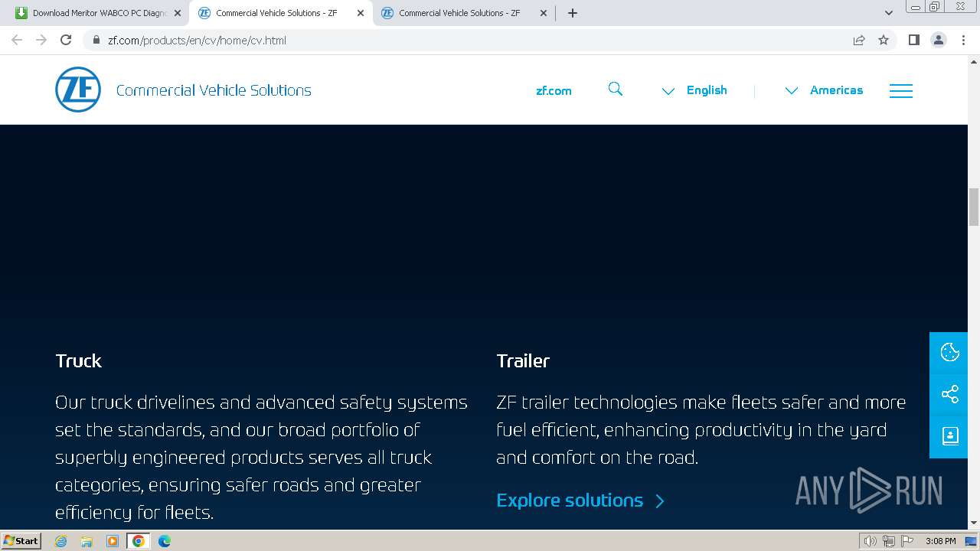Open the Chrome profile avatar

click(939, 40)
